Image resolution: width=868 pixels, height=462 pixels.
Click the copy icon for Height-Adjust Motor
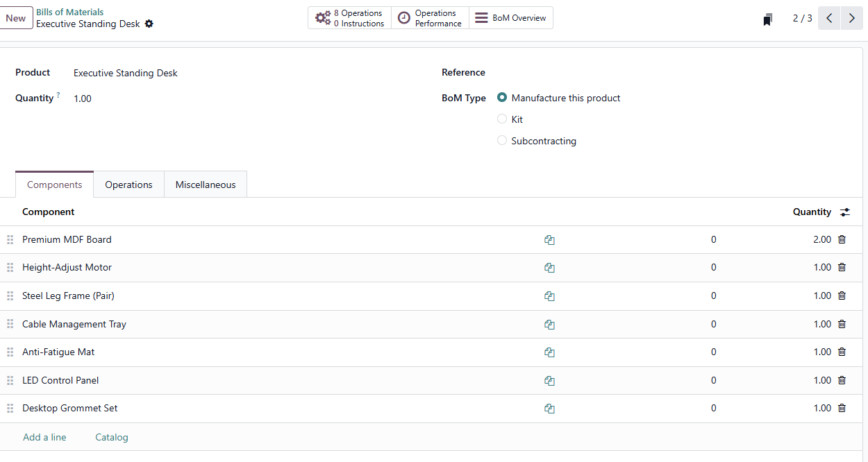pyautogui.click(x=549, y=268)
